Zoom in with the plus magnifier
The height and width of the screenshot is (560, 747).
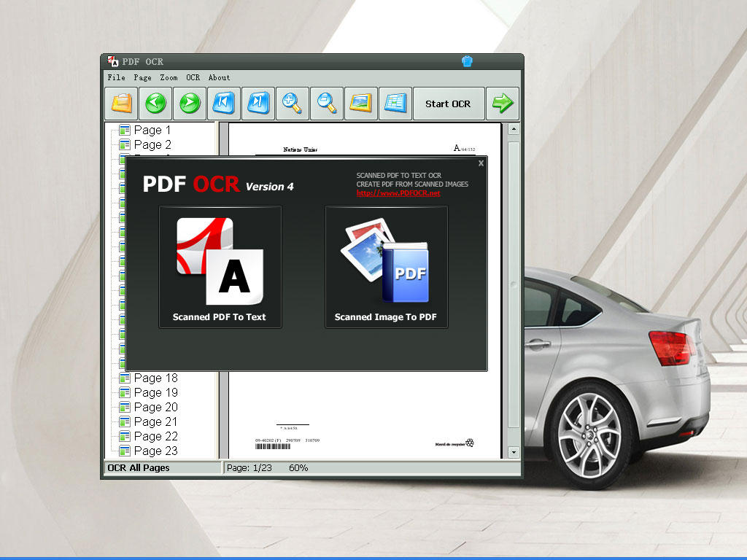click(293, 104)
